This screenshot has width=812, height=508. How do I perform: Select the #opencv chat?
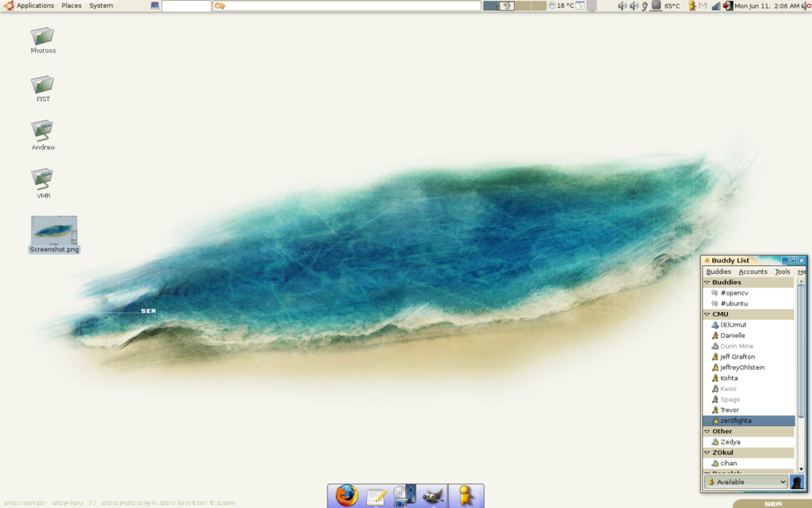(x=749, y=293)
